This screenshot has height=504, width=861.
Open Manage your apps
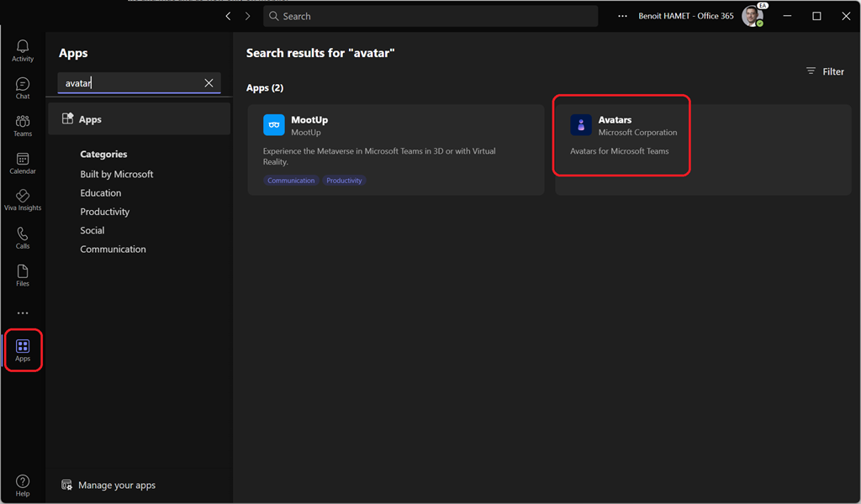(117, 485)
